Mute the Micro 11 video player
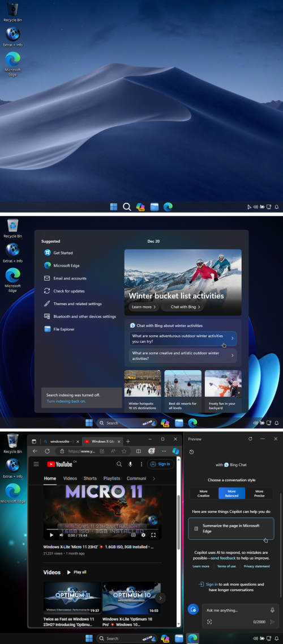 point(62,535)
